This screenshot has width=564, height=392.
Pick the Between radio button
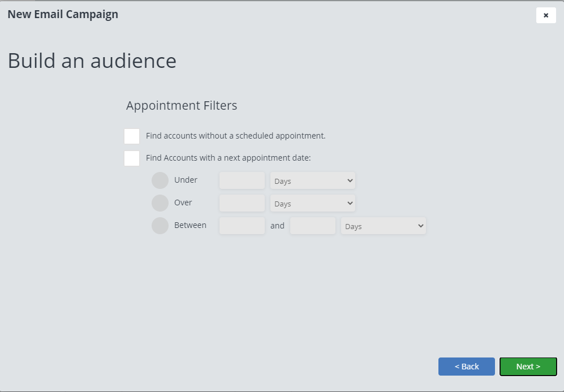pyautogui.click(x=160, y=226)
